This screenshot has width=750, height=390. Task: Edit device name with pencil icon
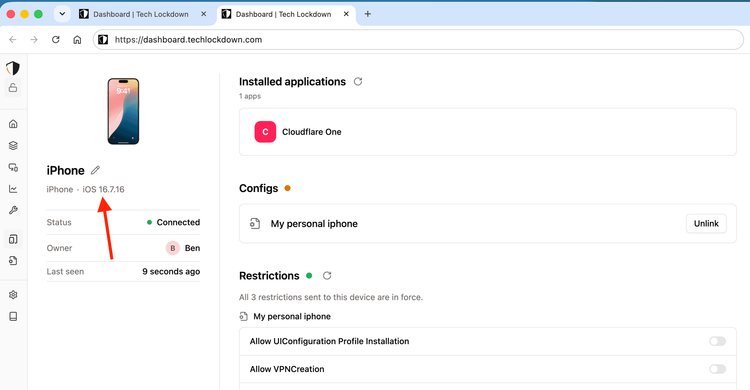point(95,170)
